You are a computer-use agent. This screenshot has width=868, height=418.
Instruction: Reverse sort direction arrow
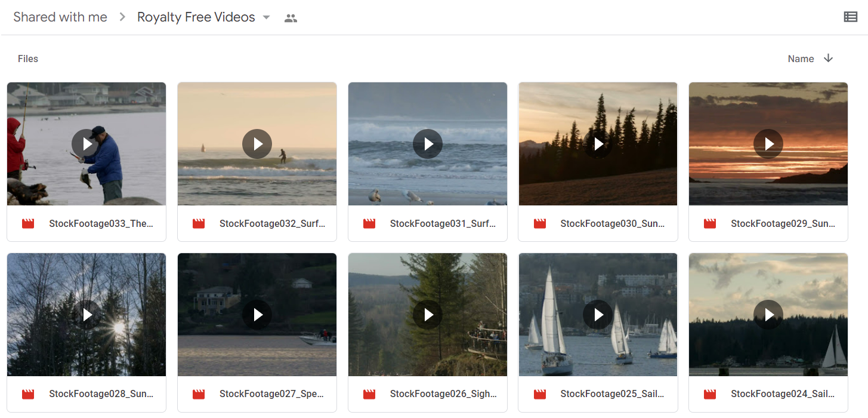pyautogui.click(x=828, y=58)
